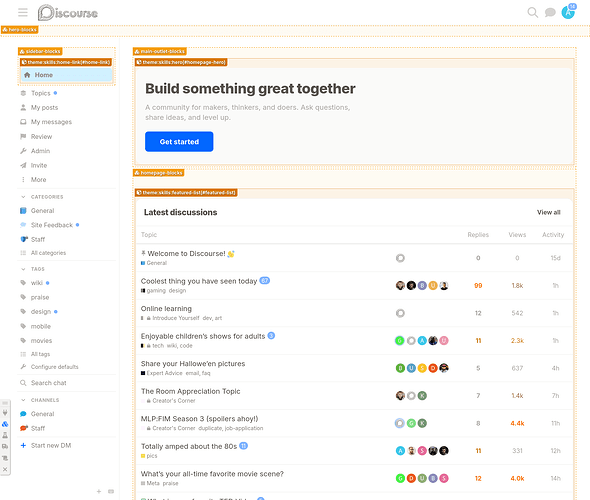Open the chat bubble icon in header
Screen dimensions: 590x500
click(x=550, y=12)
